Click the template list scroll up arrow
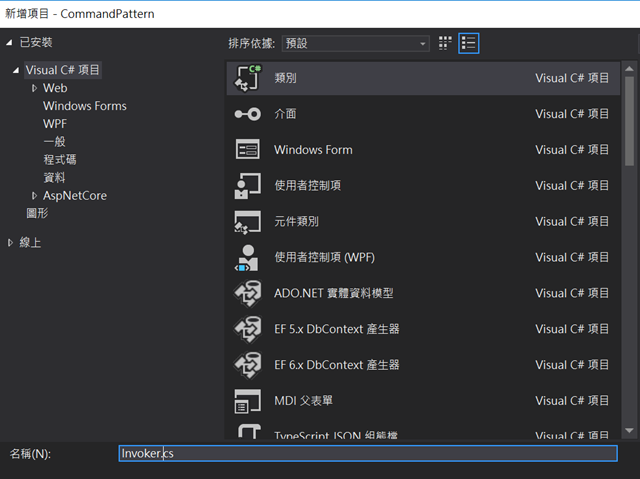The width and height of the screenshot is (640, 479). pos(629,69)
